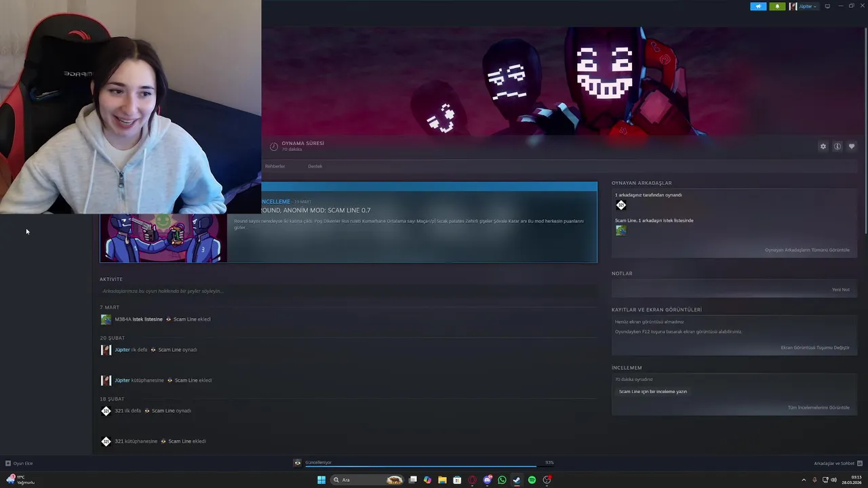The width and height of the screenshot is (868, 488).
Task: Click Oyun Ekle at bottom left
Action: (19, 464)
